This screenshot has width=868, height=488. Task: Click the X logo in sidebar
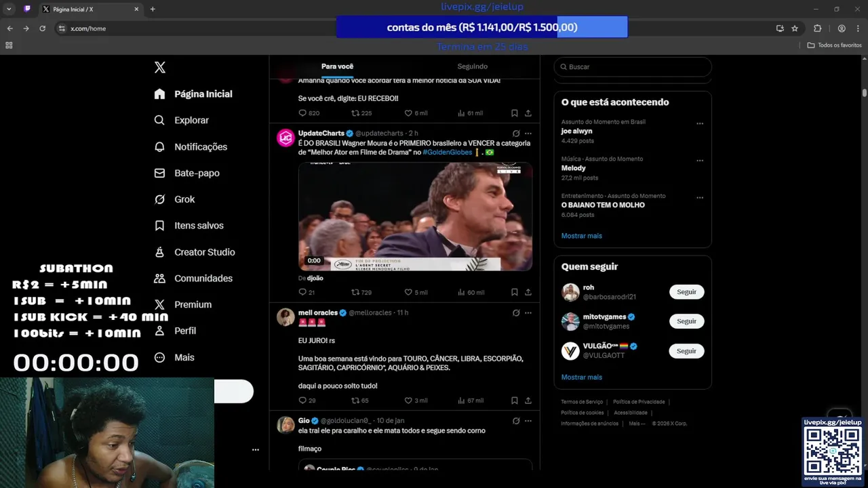point(159,67)
